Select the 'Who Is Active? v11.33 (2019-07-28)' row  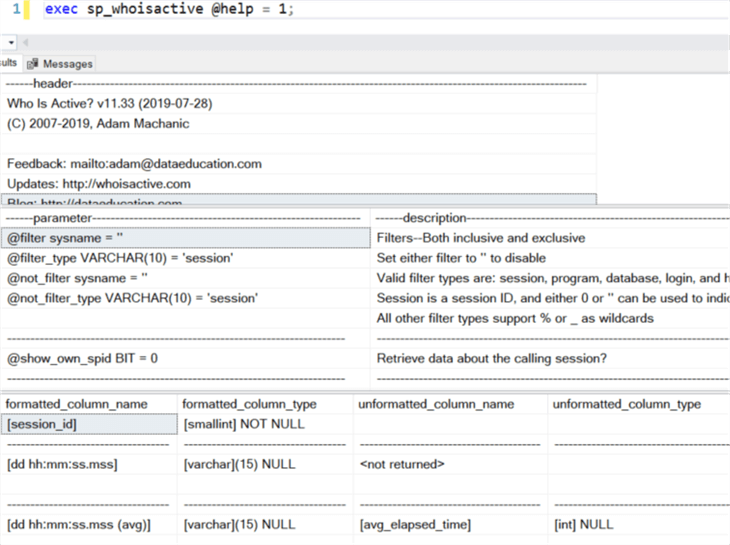pyautogui.click(x=299, y=103)
